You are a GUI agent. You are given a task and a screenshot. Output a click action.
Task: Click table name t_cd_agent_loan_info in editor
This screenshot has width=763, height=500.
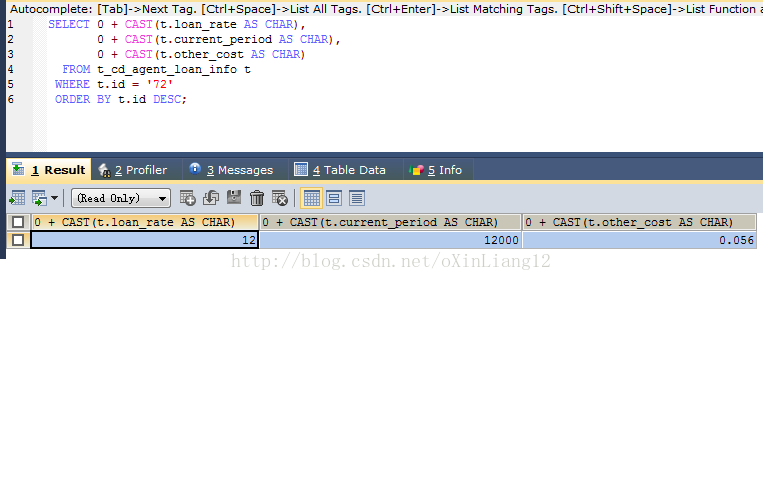click(167, 70)
